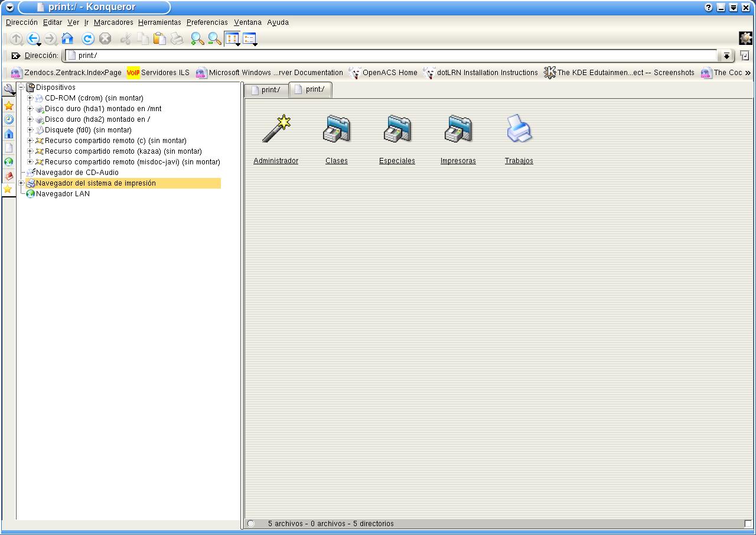Click the zoom in magnifier icon
Screen dimensions: 756x535
(197, 39)
